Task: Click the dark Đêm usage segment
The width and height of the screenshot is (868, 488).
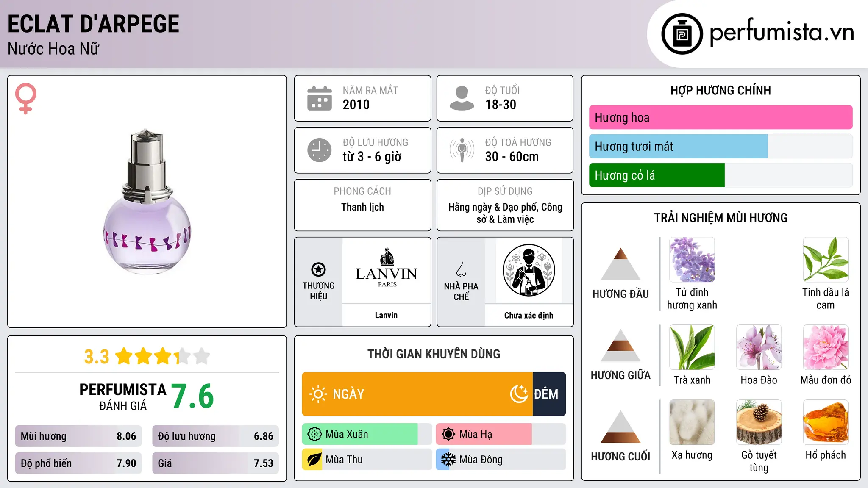Action: tap(549, 394)
